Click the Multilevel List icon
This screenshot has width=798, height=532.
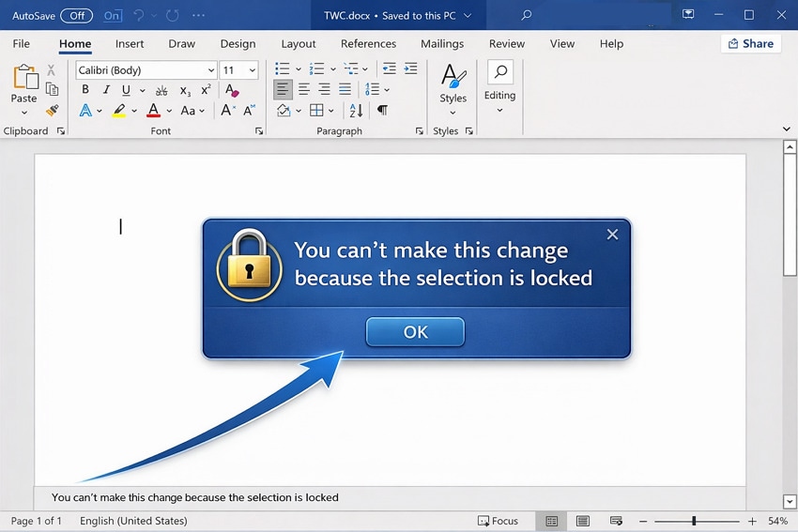pos(351,68)
